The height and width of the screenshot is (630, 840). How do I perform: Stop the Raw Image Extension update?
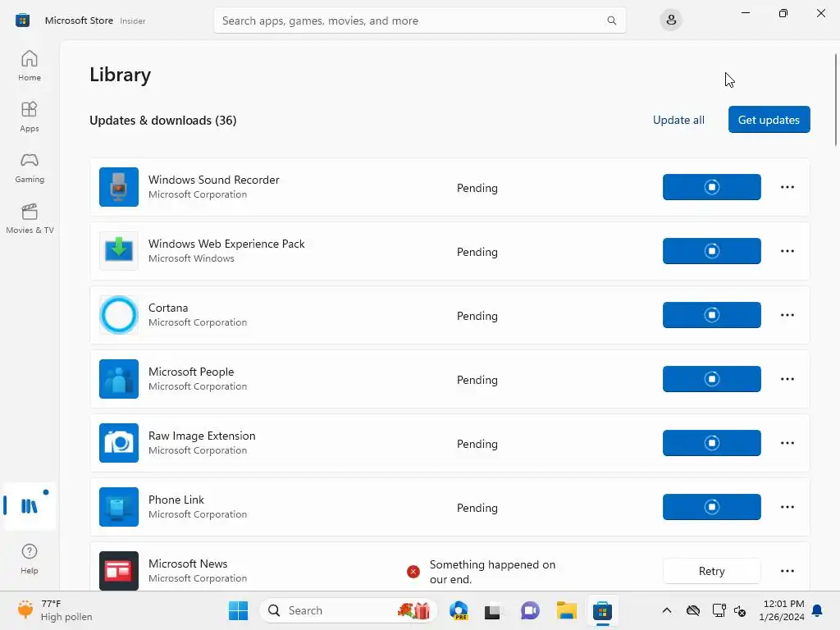click(711, 443)
